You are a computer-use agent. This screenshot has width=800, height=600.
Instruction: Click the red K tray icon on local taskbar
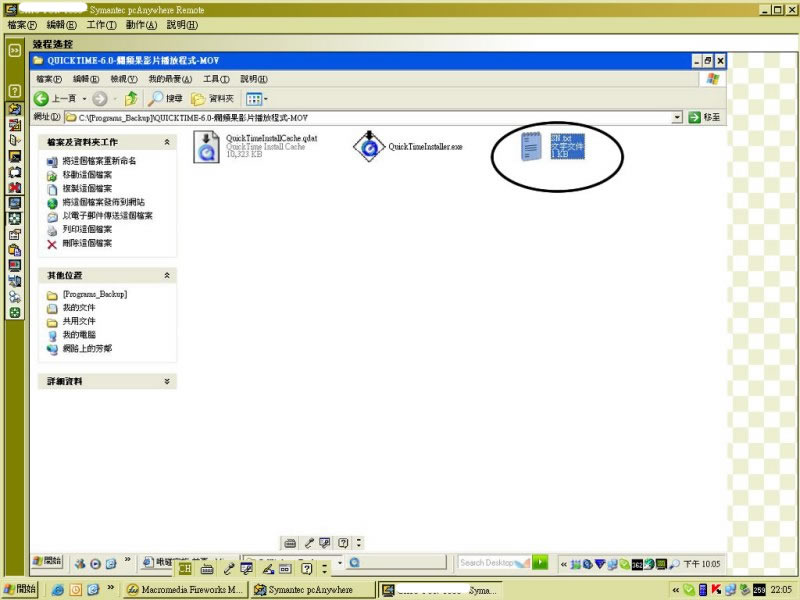pyautogui.click(x=716, y=590)
